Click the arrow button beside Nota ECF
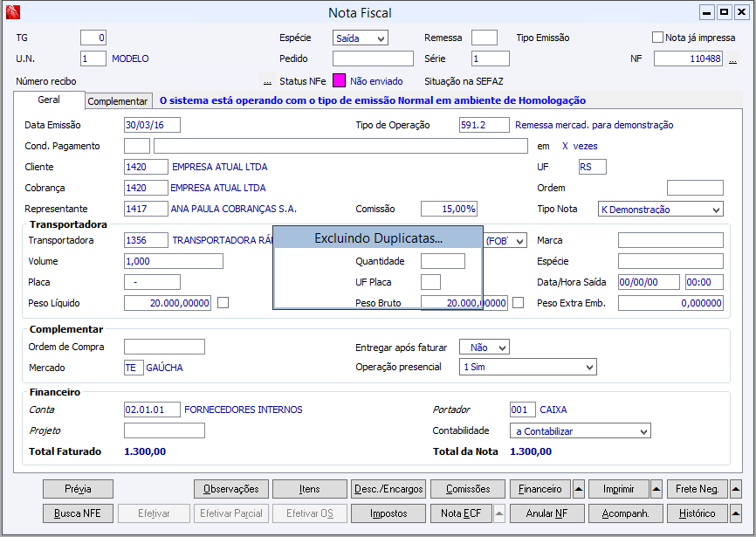This screenshot has height=537, width=756. [500, 513]
